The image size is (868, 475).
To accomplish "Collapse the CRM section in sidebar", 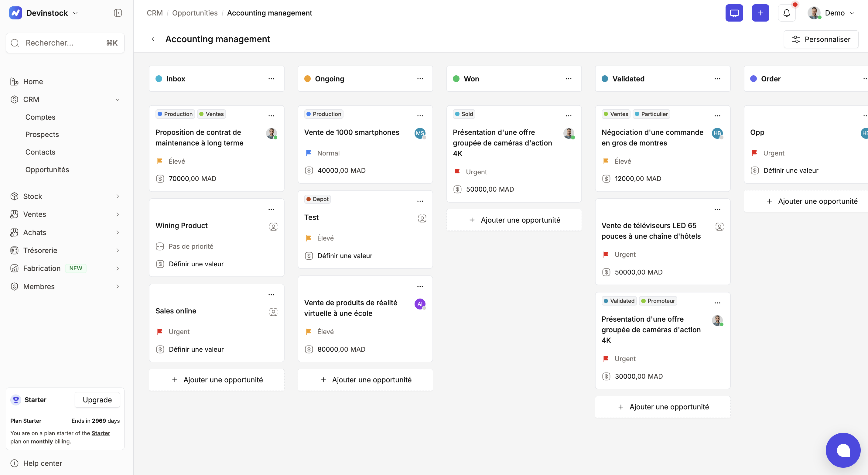I will click(117, 100).
